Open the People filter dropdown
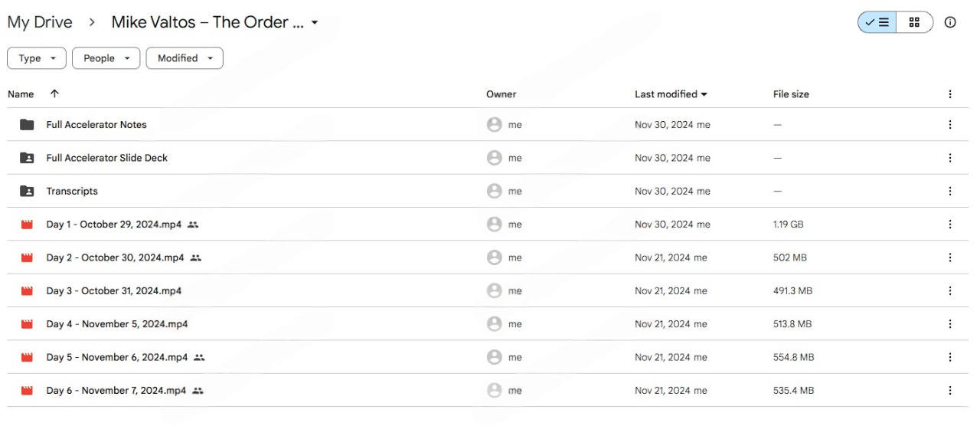 106,58
